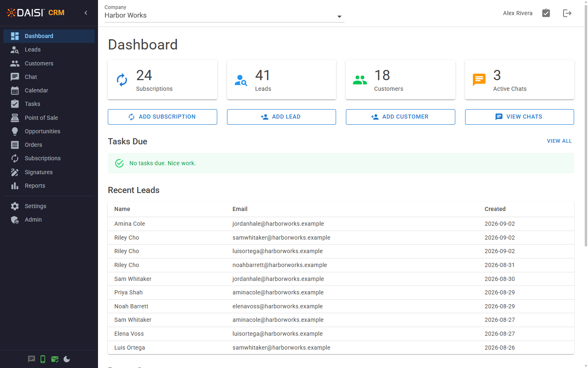Click elenavoss@harborworks.example email cell

tap(278, 306)
